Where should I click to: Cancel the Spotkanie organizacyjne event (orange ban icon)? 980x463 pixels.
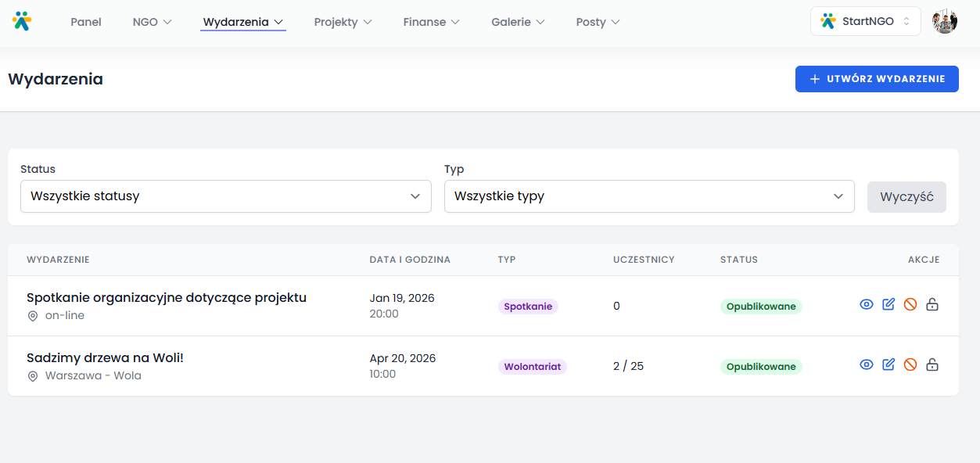(x=910, y=305)
